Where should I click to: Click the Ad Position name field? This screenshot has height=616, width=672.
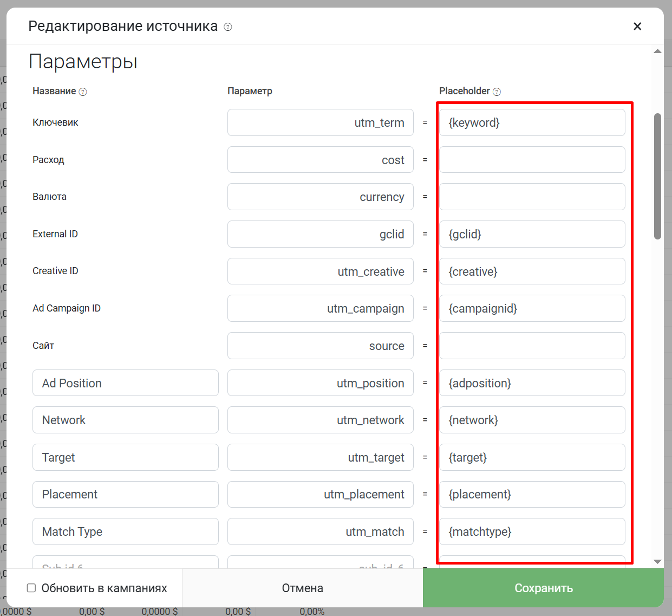[126, 383]
